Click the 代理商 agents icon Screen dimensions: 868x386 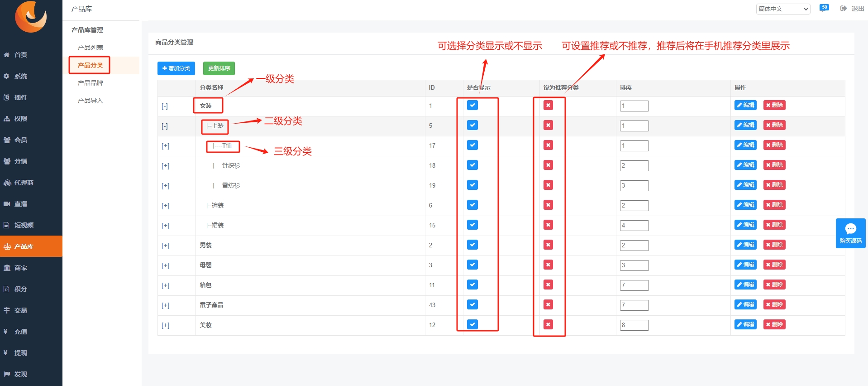(7, 183)
